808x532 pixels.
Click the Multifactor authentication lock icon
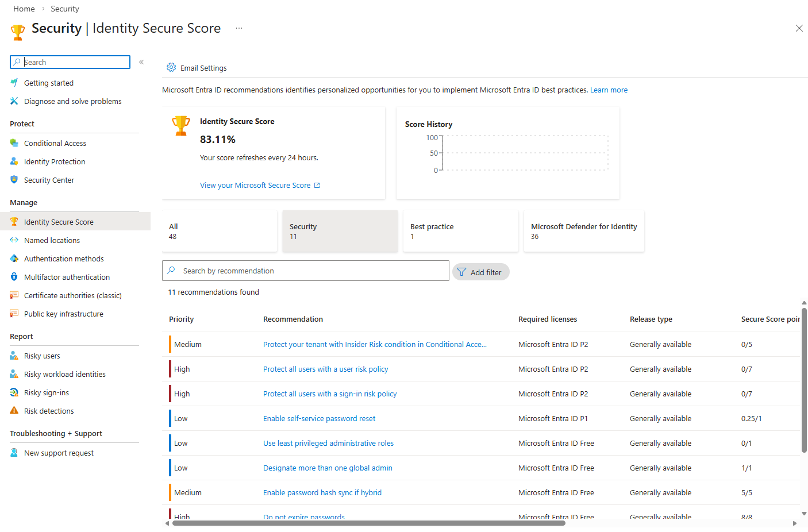click(14, 277)
